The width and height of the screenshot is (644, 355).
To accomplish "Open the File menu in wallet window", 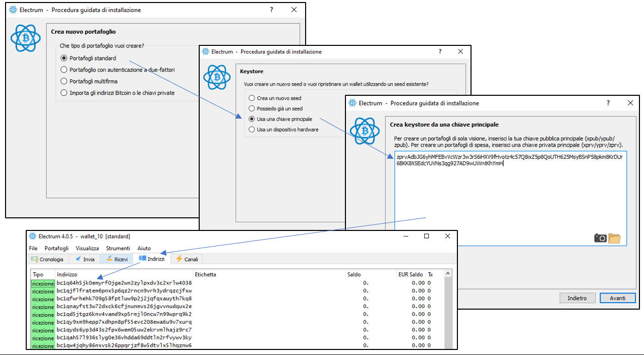I will (33, 248).
